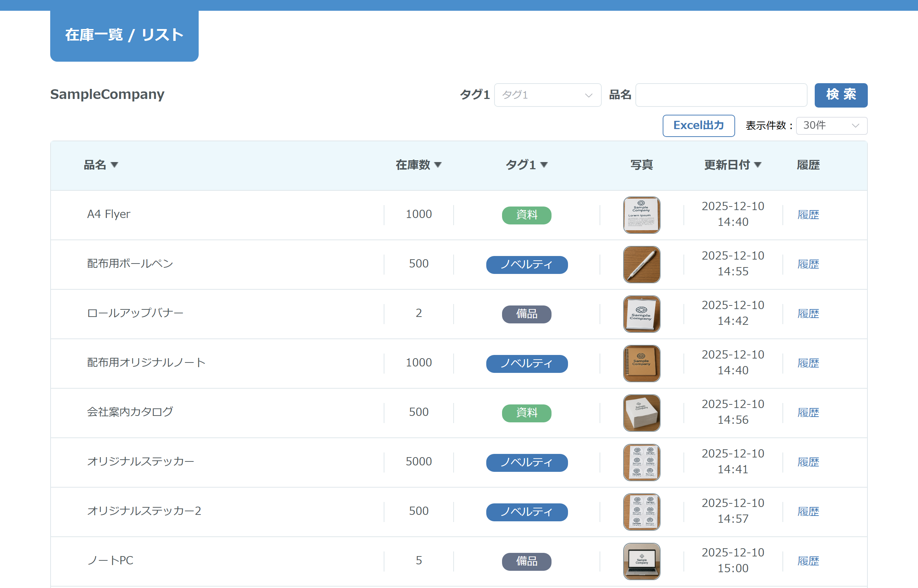
Task: Open 履歴 link for 配布用オリジナルノート
Action: click(x=808, y=363)
